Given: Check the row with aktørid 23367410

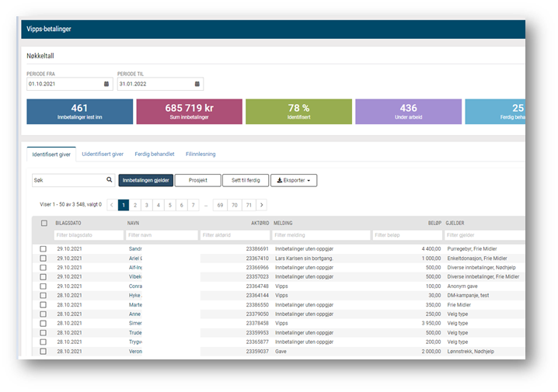Looking at the screenshot, I should coord(43,258).
